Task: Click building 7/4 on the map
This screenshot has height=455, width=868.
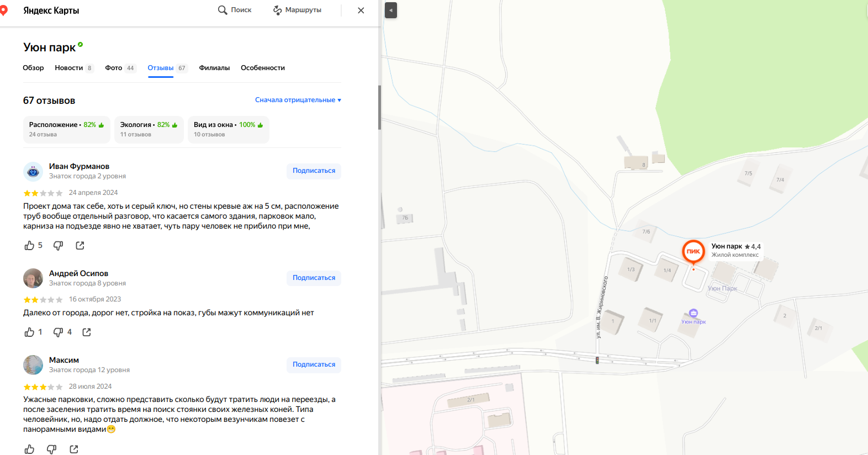Action: (x=780, y=180)
